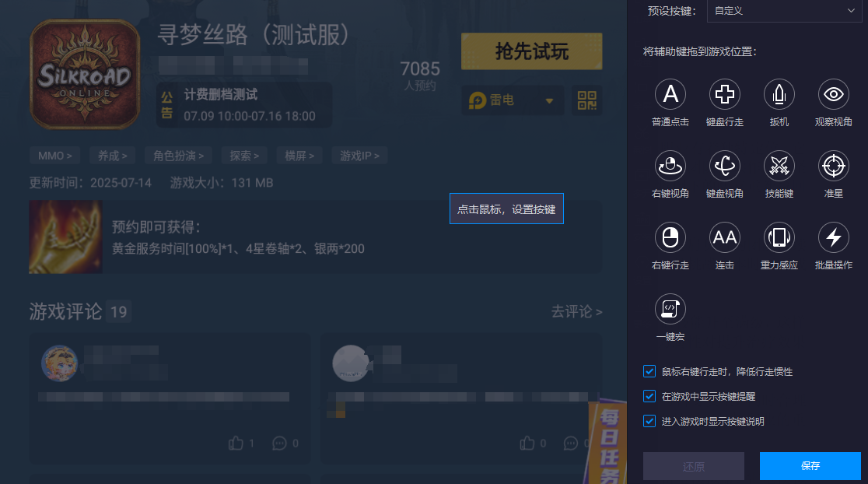Image resolution: width=868 pixels, height=484 pixels.
Task: Open the 横屏 tag
Action: [299, 156]
